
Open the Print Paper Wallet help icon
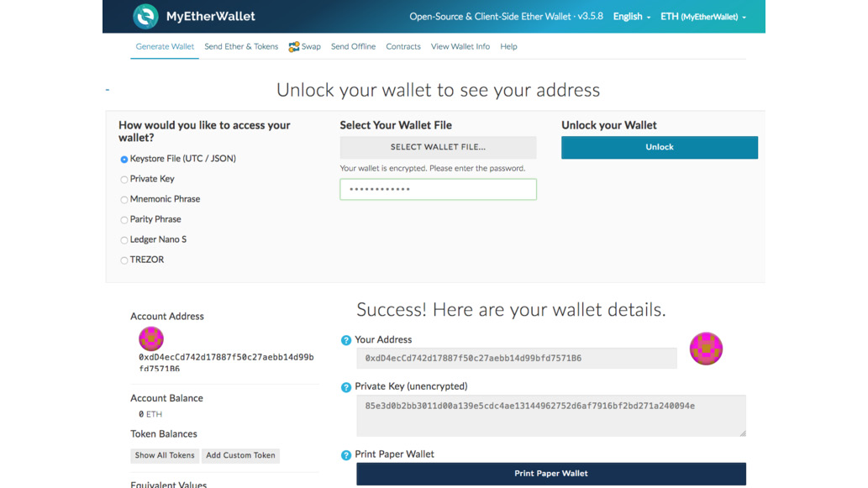click(x=346, y=455)
